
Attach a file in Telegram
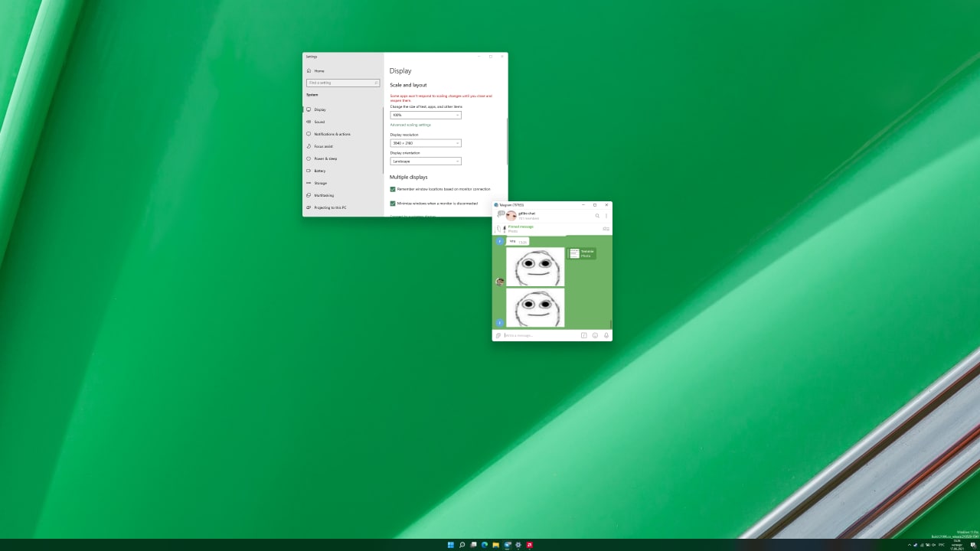(498, 335)
